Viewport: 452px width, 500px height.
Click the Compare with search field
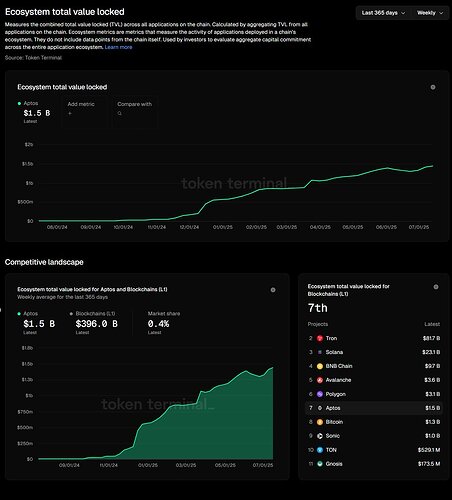[x=134, y=112]
